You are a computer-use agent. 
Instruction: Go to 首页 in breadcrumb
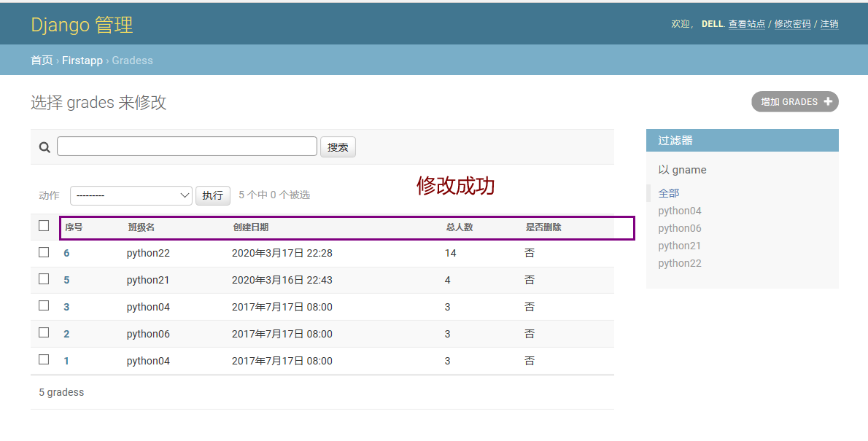(x=42, y=61)
